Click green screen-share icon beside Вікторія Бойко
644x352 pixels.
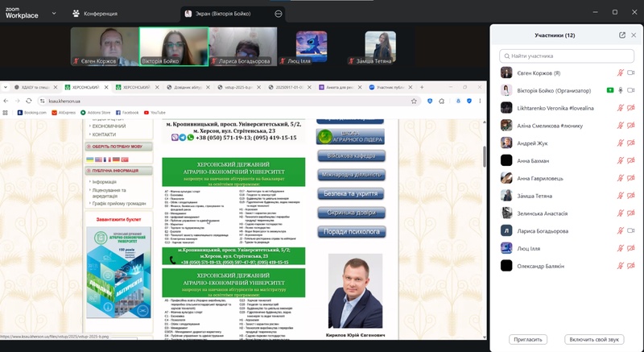pyautogui.click(x=610, y=90)
